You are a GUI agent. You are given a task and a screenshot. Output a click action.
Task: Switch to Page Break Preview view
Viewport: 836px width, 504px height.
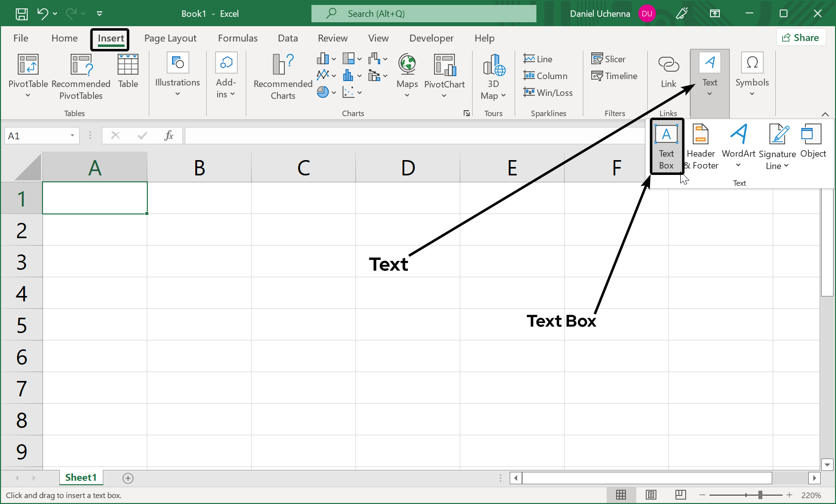pos(680,495)
